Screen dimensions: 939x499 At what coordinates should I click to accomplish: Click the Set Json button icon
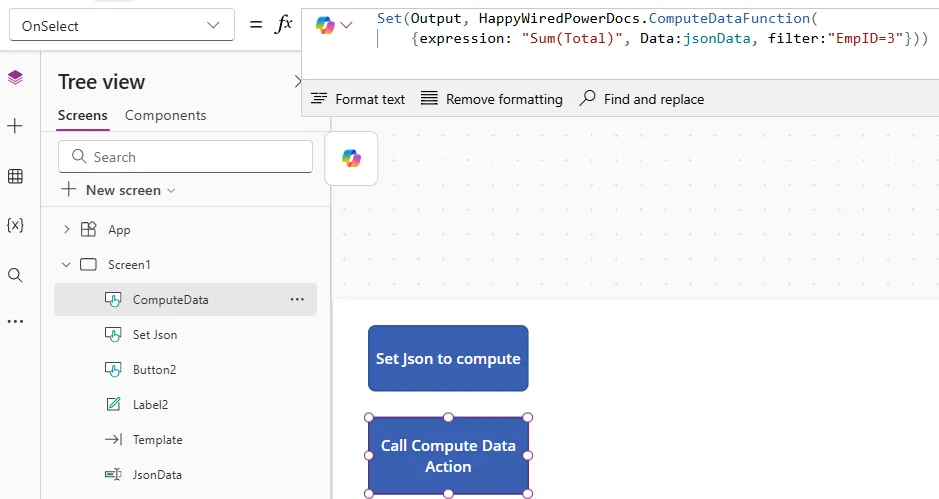113,334
